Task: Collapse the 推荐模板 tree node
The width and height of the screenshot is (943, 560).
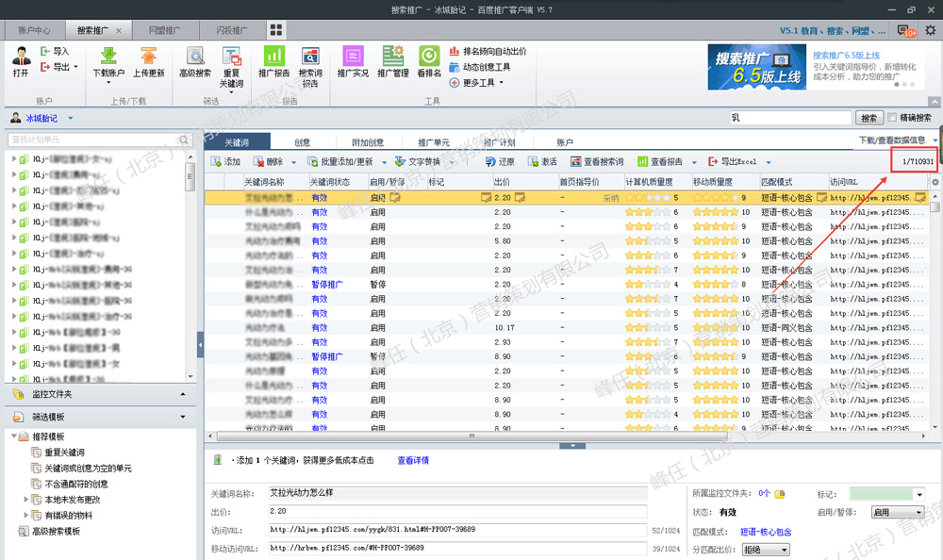Action: click(14, 436)
